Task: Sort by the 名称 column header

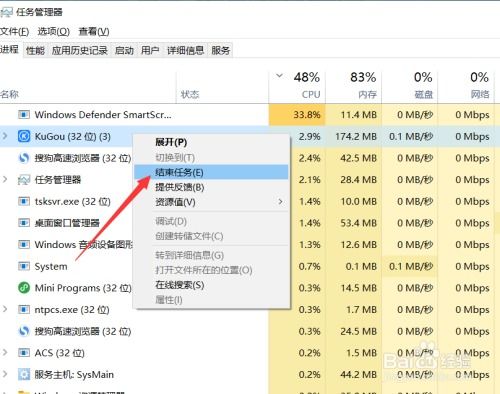Action: (x=9, y=94)
